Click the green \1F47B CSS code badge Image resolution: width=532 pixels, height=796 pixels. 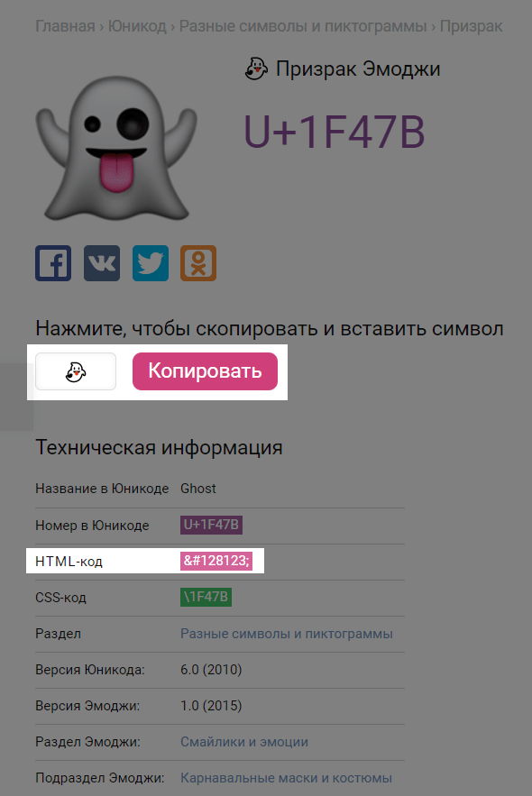tap(206, 597)
